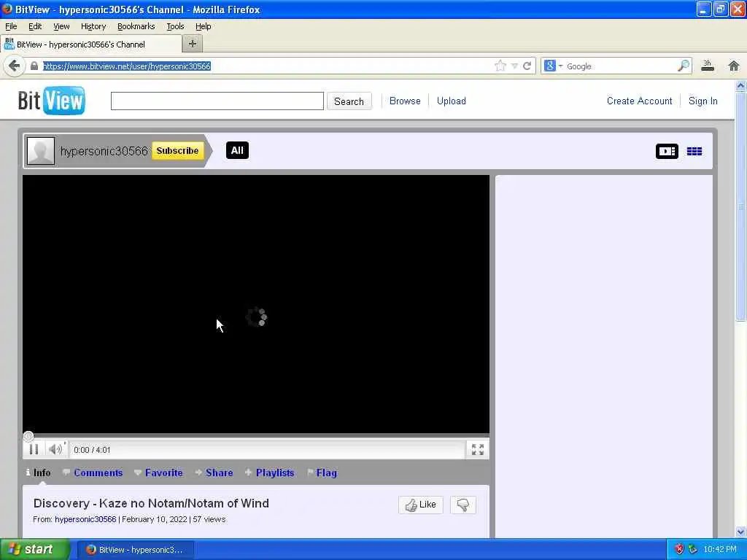Click the Google search magnifier icon
The width and height of the screenshot is (747, 560).
point(683,66)
